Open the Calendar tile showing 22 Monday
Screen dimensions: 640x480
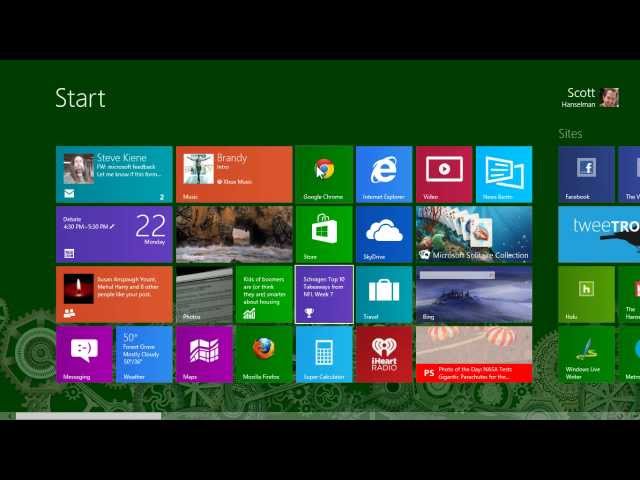click(114, 234)
